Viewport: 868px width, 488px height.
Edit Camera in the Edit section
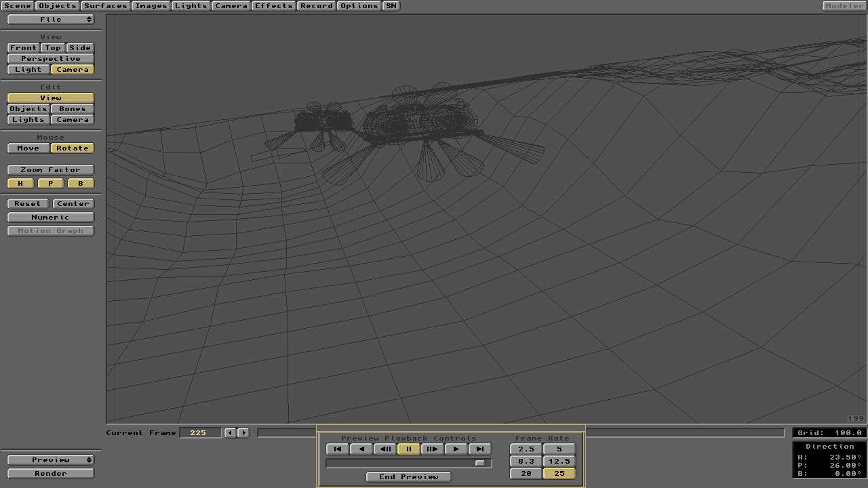pyautogui.click(x=73, y=119)
